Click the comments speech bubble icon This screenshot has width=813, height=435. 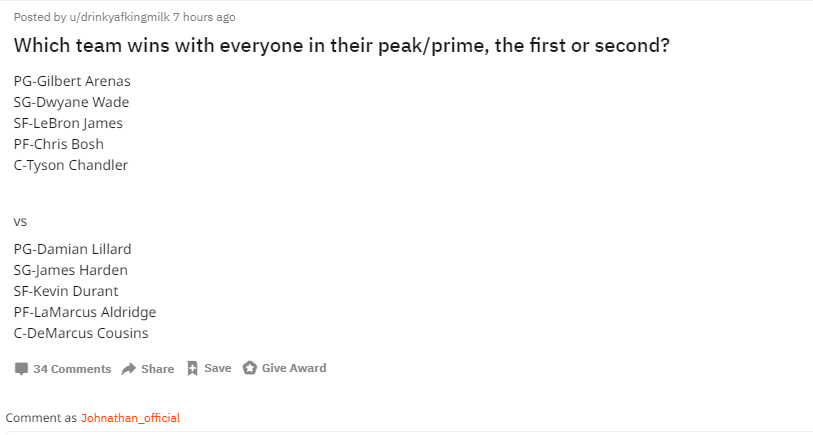tap(21, 369)
